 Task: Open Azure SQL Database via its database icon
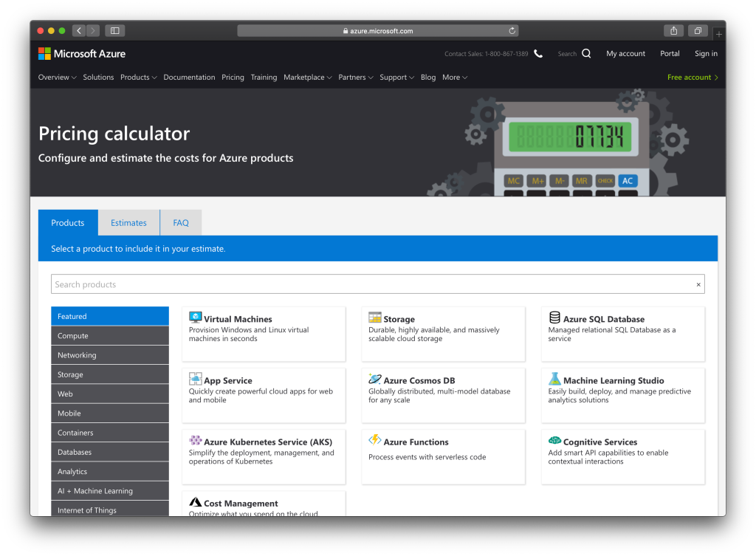[556, 318]
